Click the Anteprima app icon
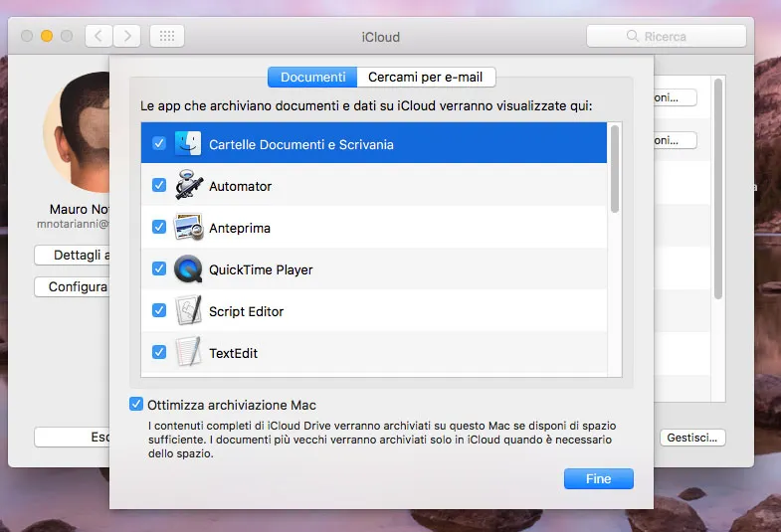This screenshot has width=781, height=532. (x=188, y=227)
